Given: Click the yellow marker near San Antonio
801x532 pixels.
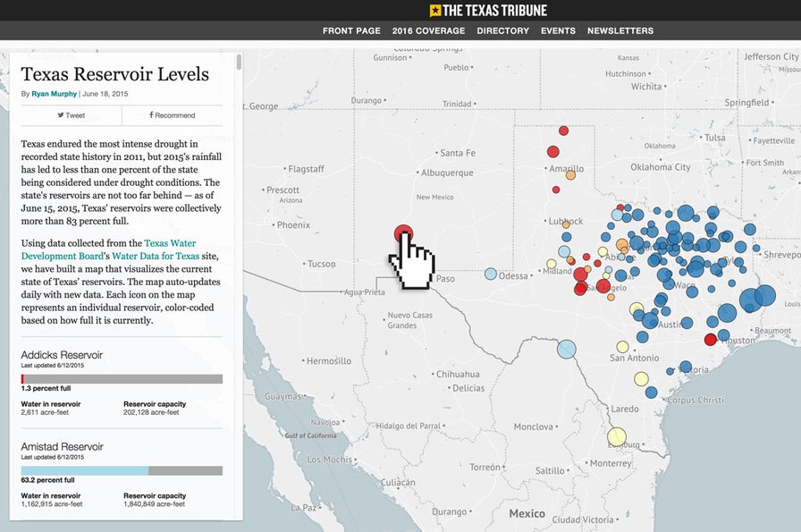Looking at the screenshot, I should point(622,347).
